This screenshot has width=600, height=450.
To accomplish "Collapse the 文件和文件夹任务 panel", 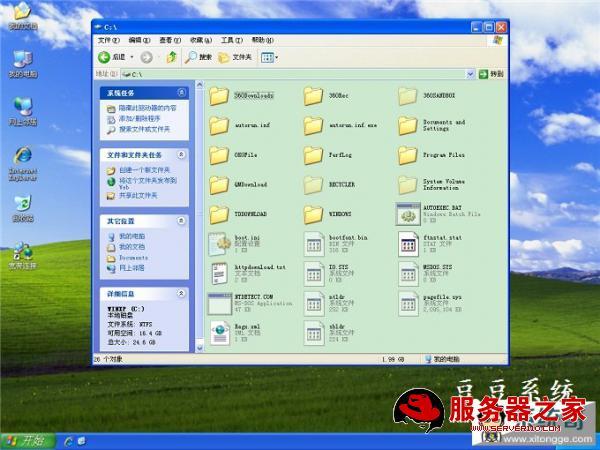I will [x=181, y=155].
